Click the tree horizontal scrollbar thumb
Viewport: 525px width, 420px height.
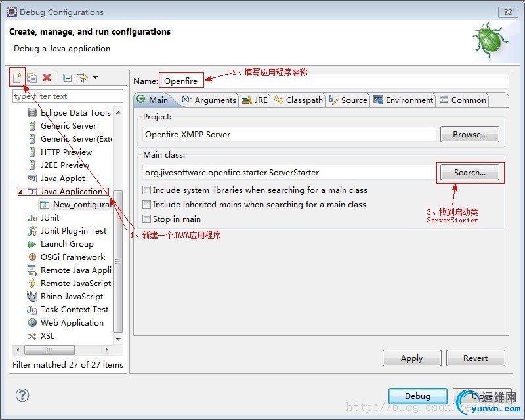click(x=50, y=350)
